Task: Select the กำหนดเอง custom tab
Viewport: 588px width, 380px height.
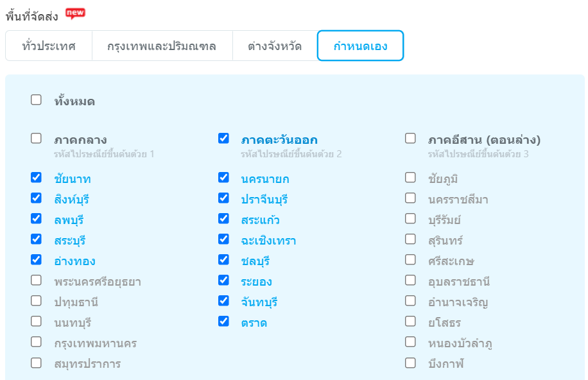Action: coord(360,46)
